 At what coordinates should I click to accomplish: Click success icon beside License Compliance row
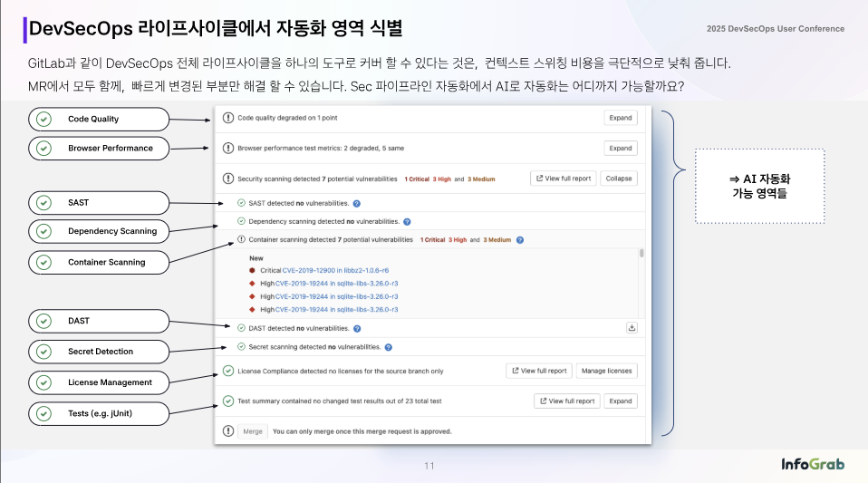coord(228,371)
